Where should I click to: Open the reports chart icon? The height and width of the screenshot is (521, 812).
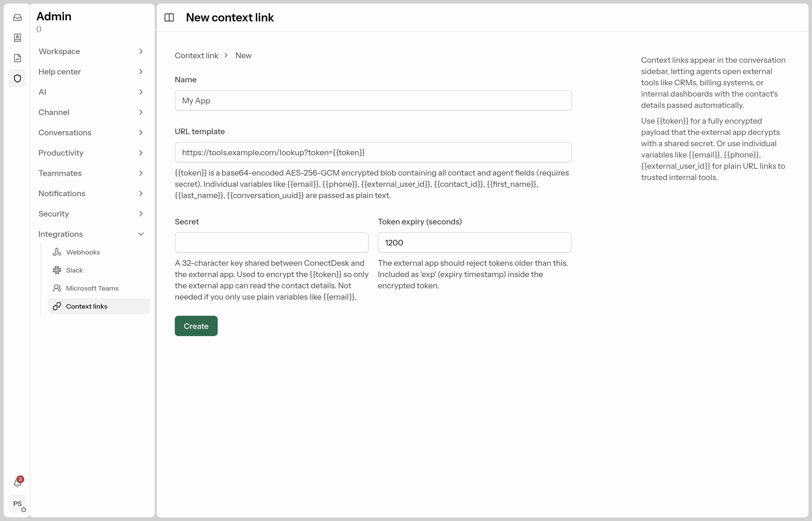point(17,58)
